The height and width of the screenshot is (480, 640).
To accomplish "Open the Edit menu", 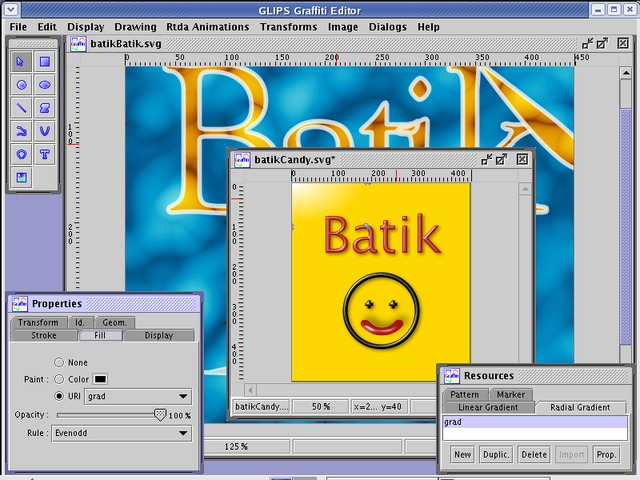I will coord(47,27).
